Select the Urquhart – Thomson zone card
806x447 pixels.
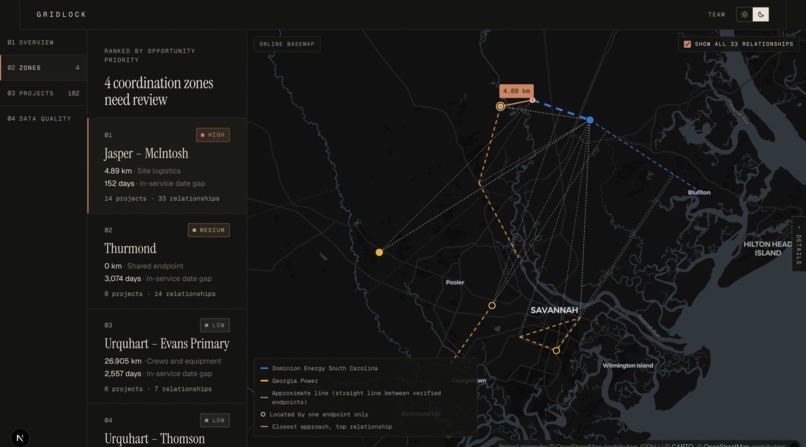[x=168, y=425]
